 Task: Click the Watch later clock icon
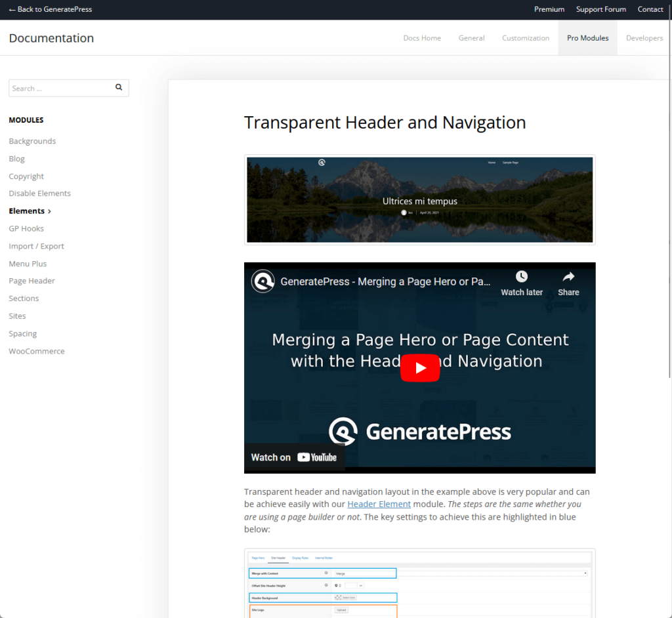pos(521,276)
